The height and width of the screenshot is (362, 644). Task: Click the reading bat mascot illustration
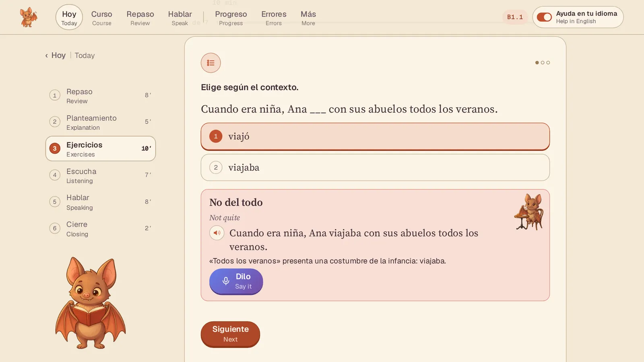coord(91,303)
